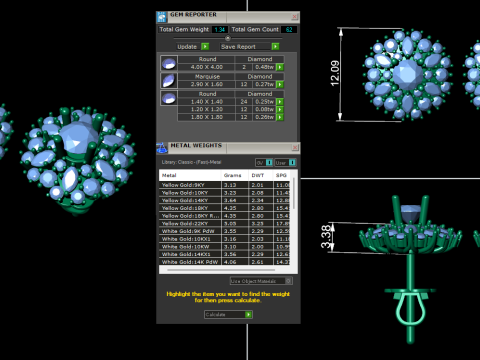Click the horizontal scrollbar of metal table
Image resolution: width=480 pixels, height=360 pixels.
pyautogui.click(x=221, y=270)
